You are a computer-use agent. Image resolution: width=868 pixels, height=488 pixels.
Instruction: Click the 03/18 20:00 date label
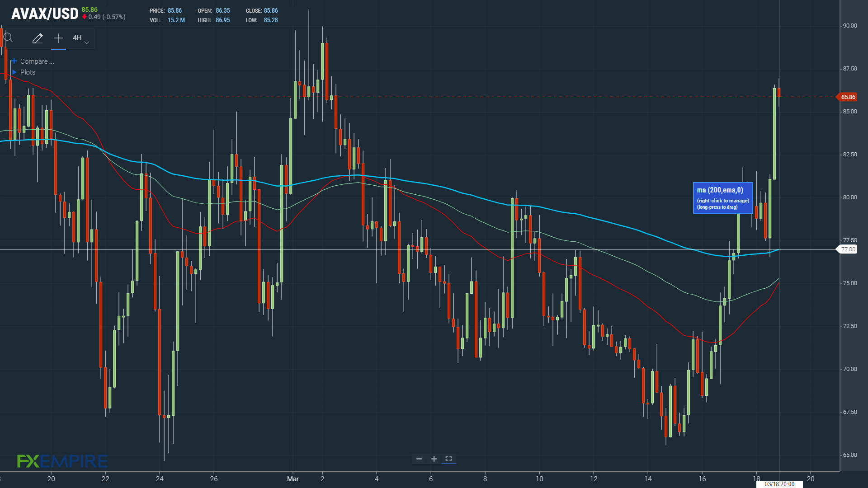(779, 484)
